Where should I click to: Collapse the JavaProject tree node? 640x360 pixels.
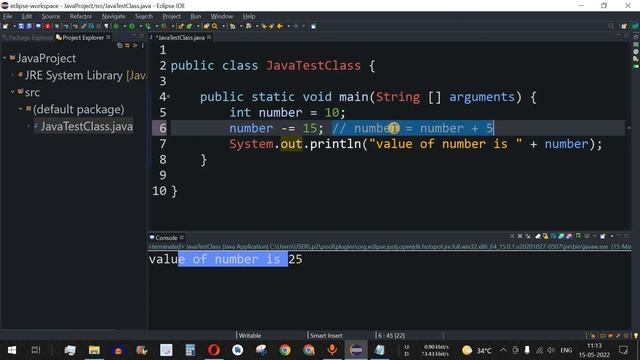pyautogui.click(x=4, y=58)
